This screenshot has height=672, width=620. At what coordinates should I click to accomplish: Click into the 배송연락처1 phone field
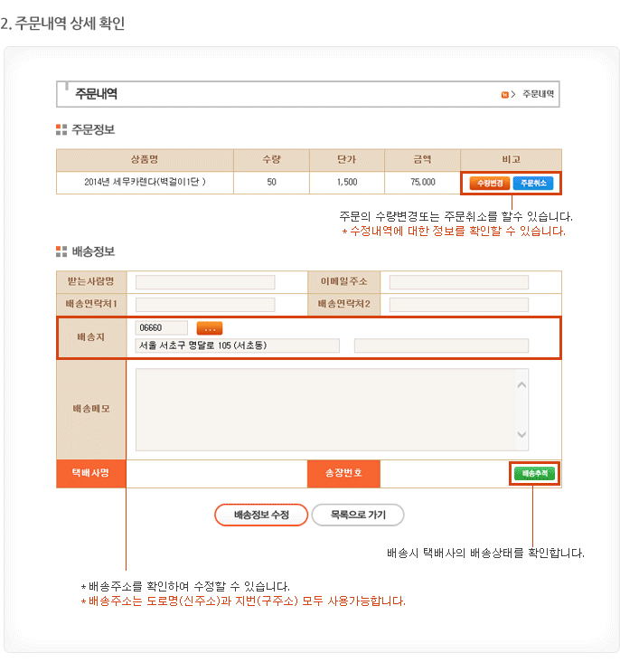tap(205, 304)
